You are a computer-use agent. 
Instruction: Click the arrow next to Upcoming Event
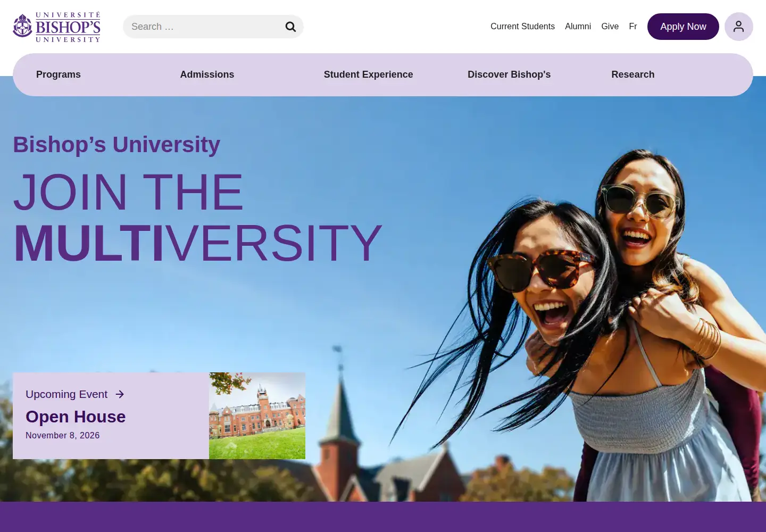pos(120,394)
